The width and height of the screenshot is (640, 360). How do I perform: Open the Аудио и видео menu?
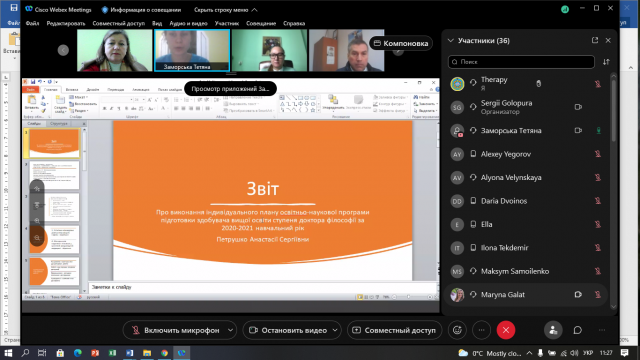coord(188,23)
